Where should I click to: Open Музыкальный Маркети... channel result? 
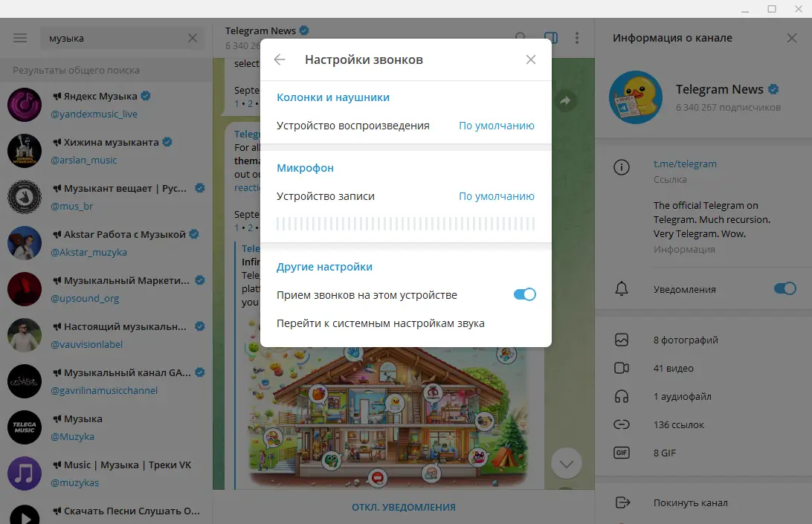pyautogui.click(x=106, y=289)
